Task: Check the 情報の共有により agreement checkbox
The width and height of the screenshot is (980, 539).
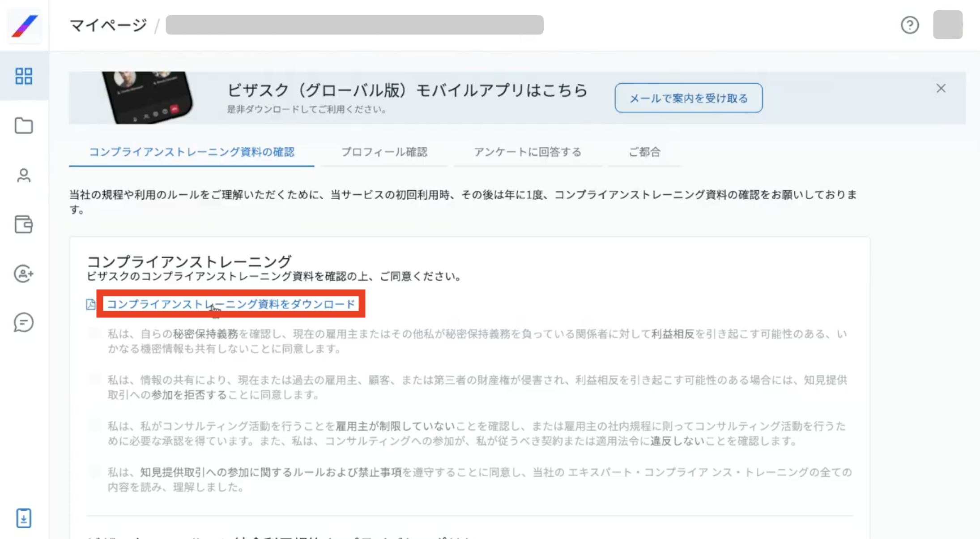Action: [94, 380]
